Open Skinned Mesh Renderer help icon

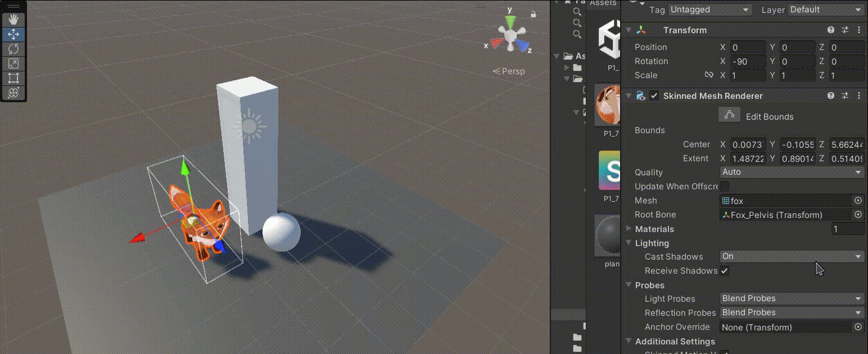coord(831,96)
